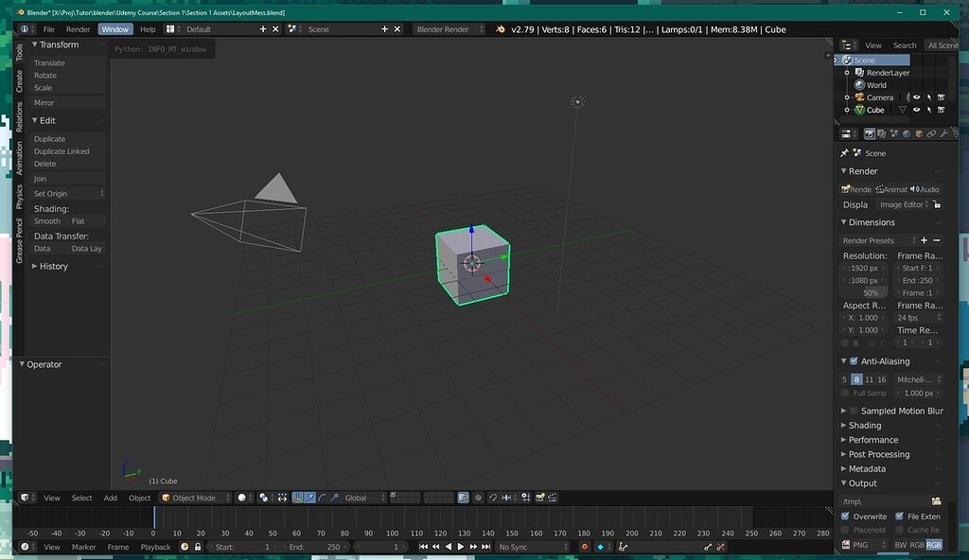Viewport: 969px width, 560px height.
Task: Collapse the Anti-Aliasing section
Action: (843, 360)
